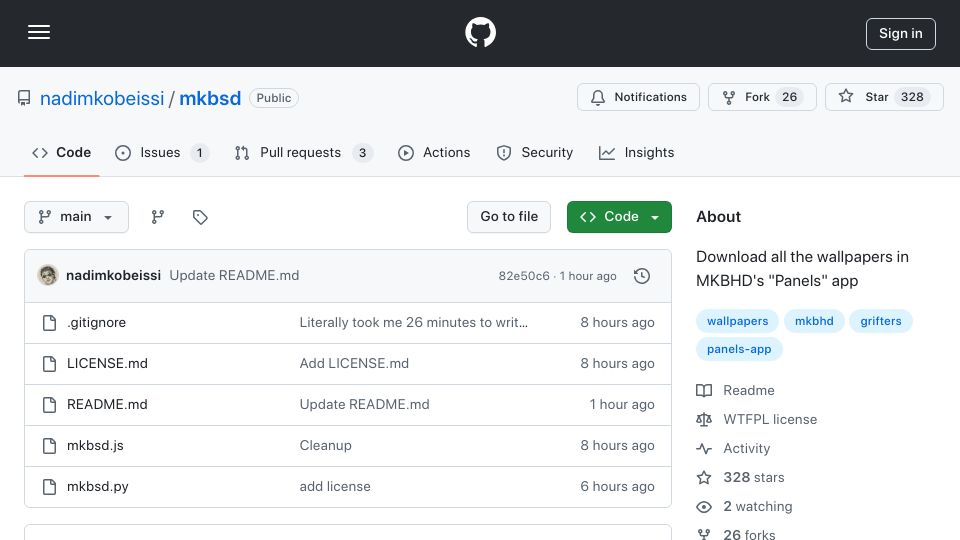The width and height of the screenshot is (960, 540).
Task: Click the Sign in button
Action: [x=901, y=34]
